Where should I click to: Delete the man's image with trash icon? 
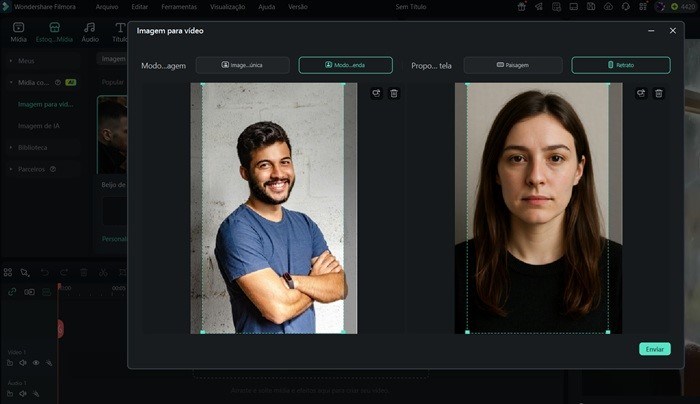(394, 93)
